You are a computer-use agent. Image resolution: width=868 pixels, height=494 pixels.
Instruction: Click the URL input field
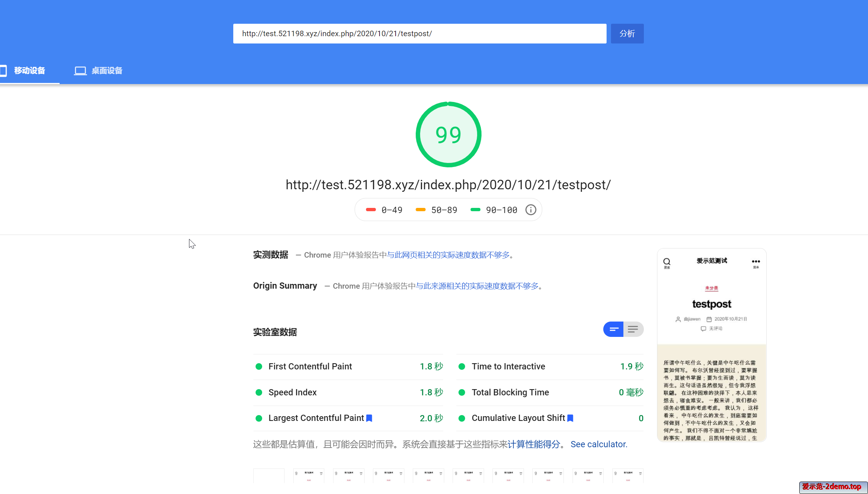coord(419,34)
